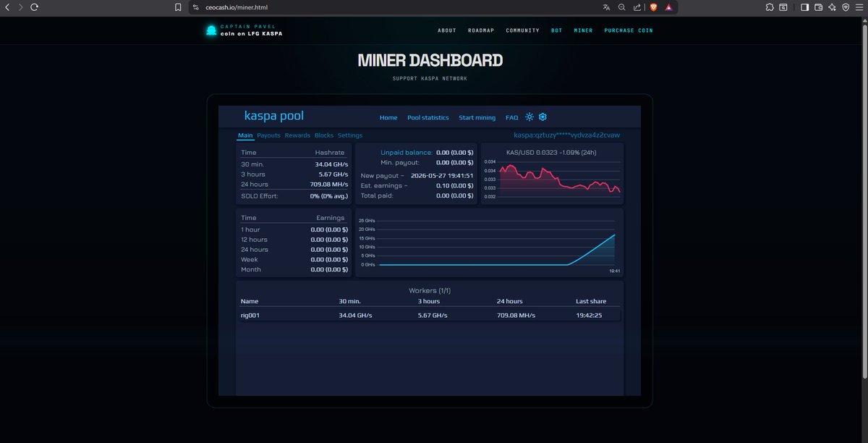Switch to the Rewards tab
The height and width of the screenshot is (443, 868).
tap(297, 135)
